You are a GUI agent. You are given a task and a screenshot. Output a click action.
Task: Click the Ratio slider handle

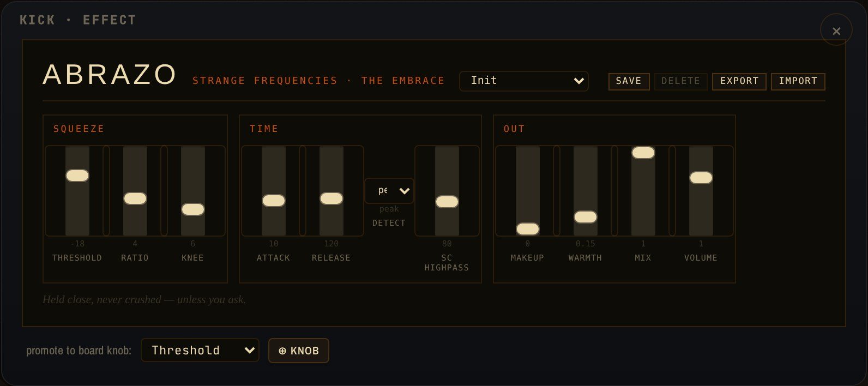pos(135,198)
